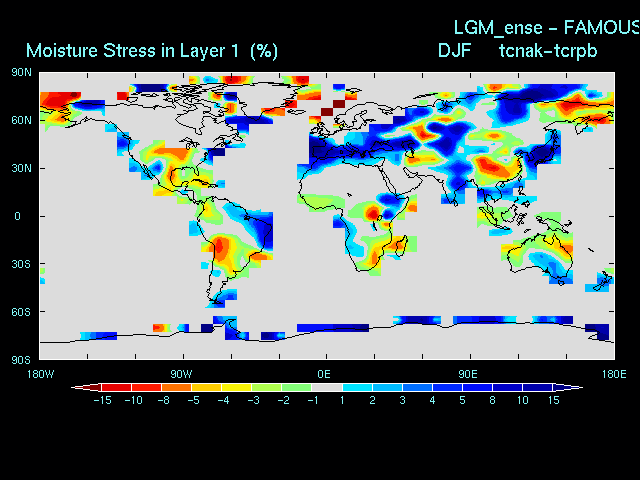The height and width of the screenshot is (480, 640).
Task: Click the '90N' latitude axis label
Action: click(x=21, y=72)
